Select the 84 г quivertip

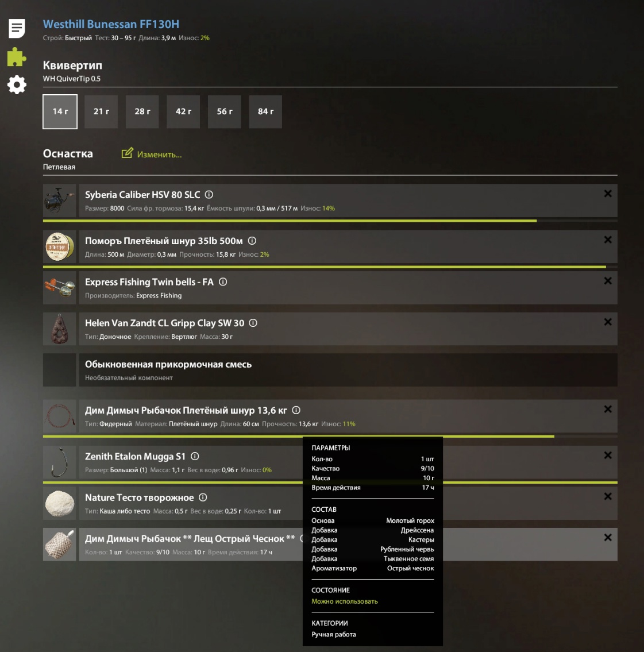click(265, 111)
